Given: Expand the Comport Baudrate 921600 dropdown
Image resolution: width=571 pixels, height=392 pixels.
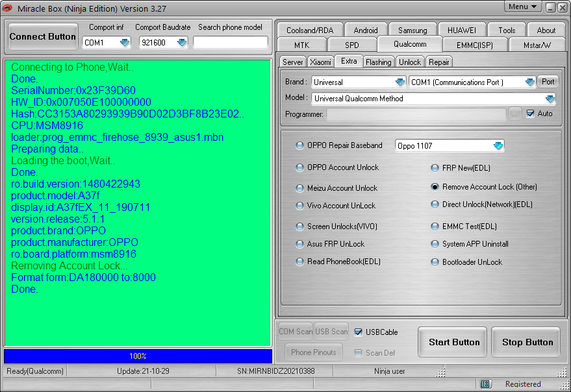Looking at the screenshot, I should 181,43.
